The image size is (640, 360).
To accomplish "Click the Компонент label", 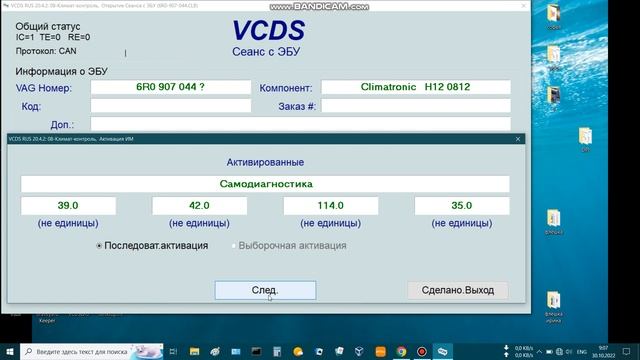I will pyautogui.click(x=286, y=88).
